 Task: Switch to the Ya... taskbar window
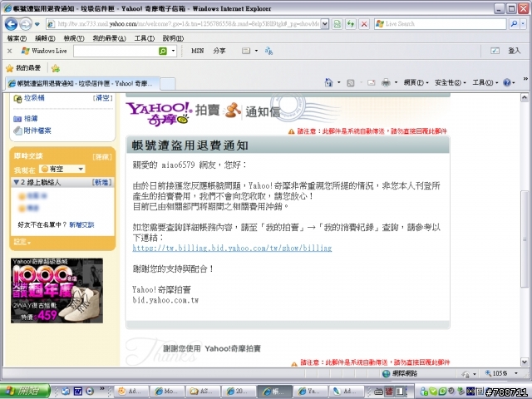[311, 392]
